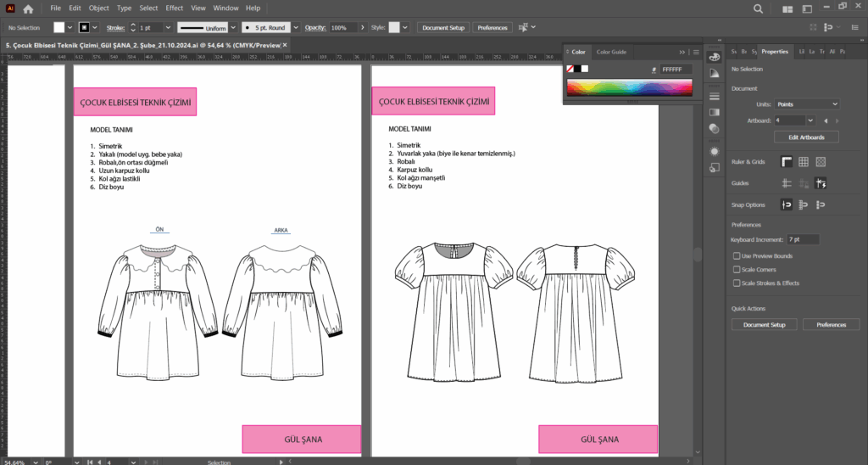The width and height of the screenshot is (868, 465).
Task: Switch to the Color Guide tab
Action: click(x=611, y=52)
